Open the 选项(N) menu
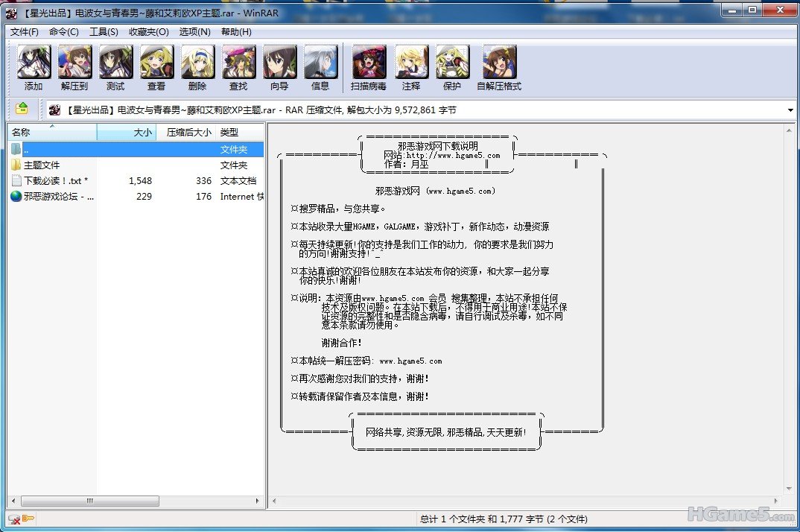800x532 pixels. 195,31
